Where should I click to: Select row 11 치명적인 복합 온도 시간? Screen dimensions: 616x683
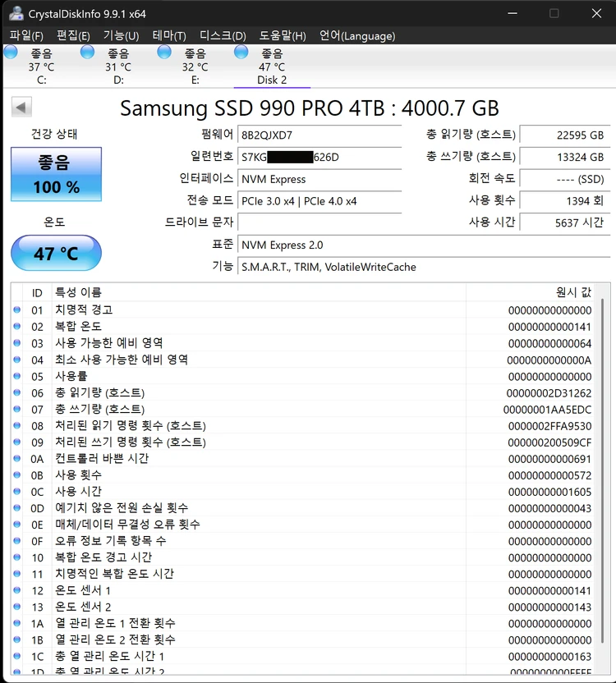pos(304,574)
